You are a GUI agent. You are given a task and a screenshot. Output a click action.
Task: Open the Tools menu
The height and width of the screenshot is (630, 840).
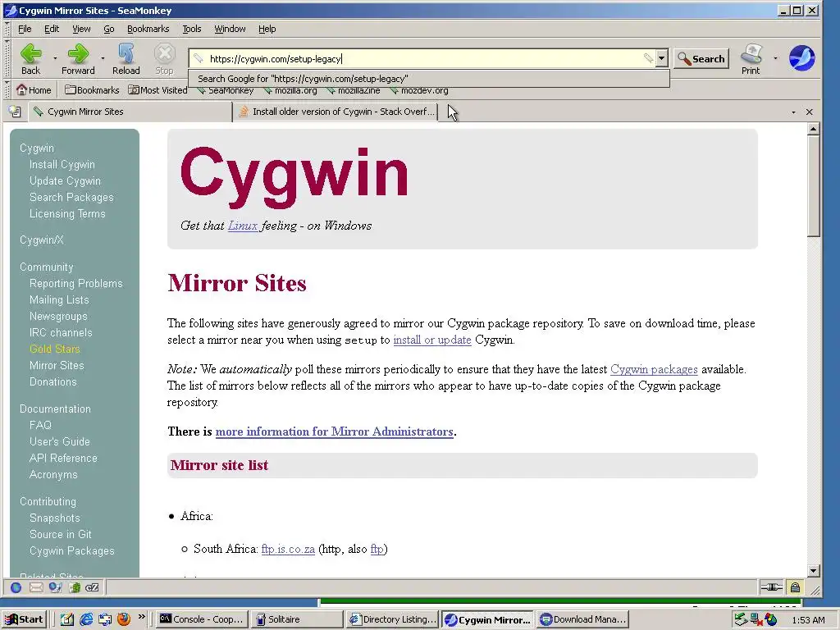tap(191, 29)
